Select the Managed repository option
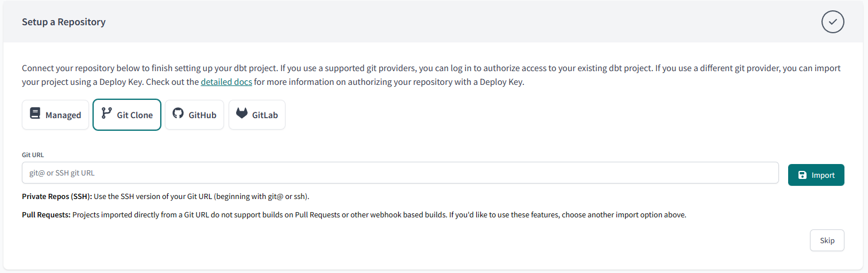Viewport: 868px width, 273px height. (x=56, y=115)
